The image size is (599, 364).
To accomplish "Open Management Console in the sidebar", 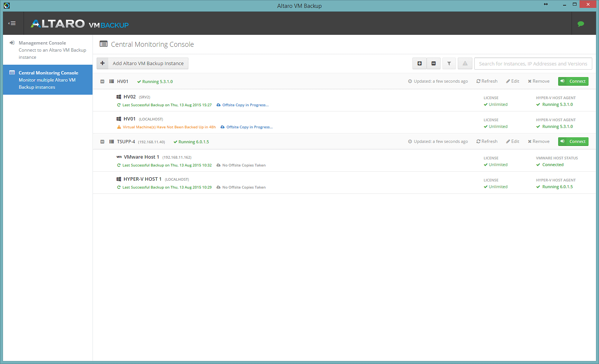I will pos(48,50).
